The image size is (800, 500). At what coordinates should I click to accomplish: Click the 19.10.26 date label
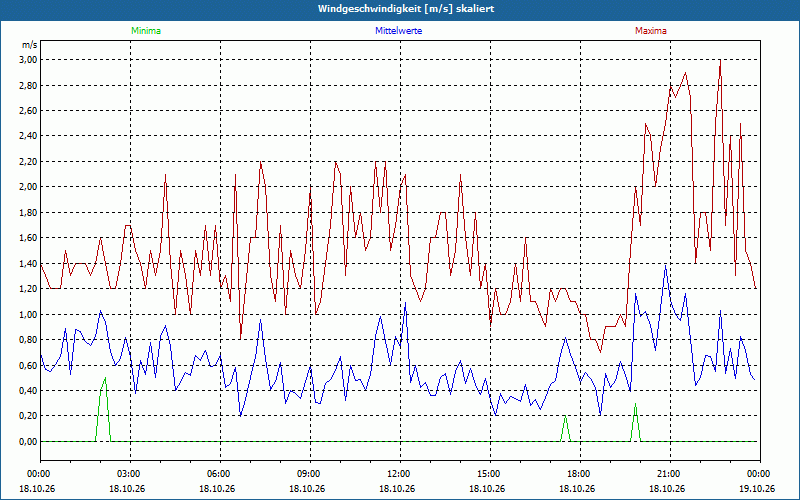tap(760, 488)
